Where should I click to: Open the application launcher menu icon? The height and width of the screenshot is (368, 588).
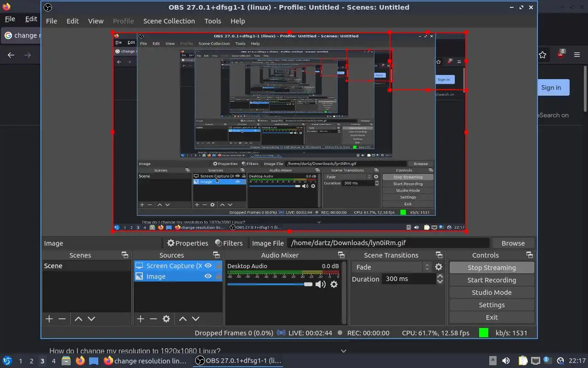pos(7,361)
